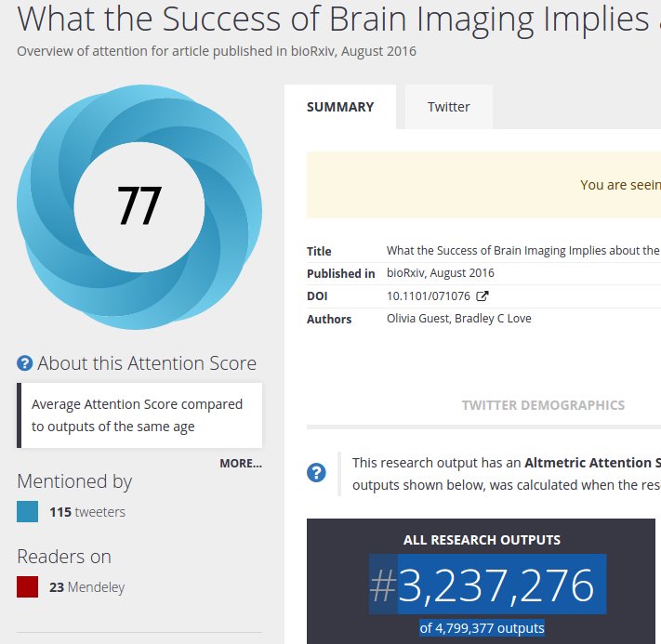
Task: Open the About this Attention Score link
Action: pos(147,362)
